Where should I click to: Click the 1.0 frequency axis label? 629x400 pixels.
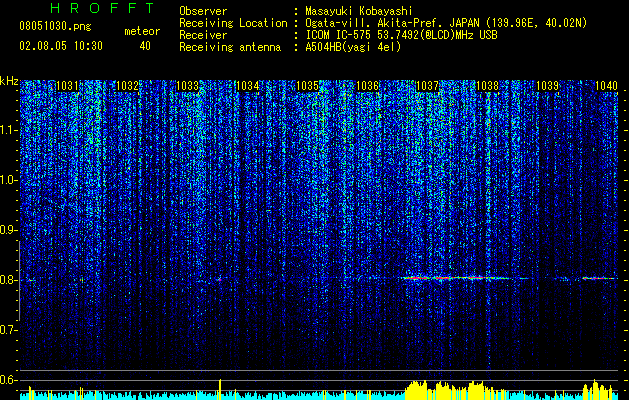[x=9, y=180]
